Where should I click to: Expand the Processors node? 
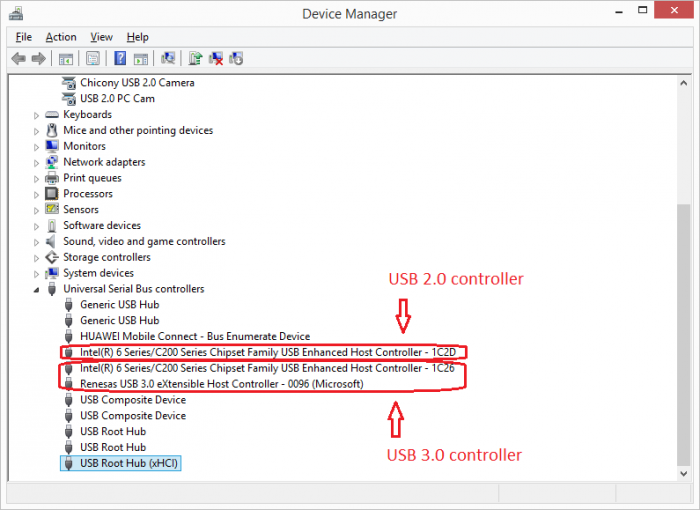[x=36, y=195]
